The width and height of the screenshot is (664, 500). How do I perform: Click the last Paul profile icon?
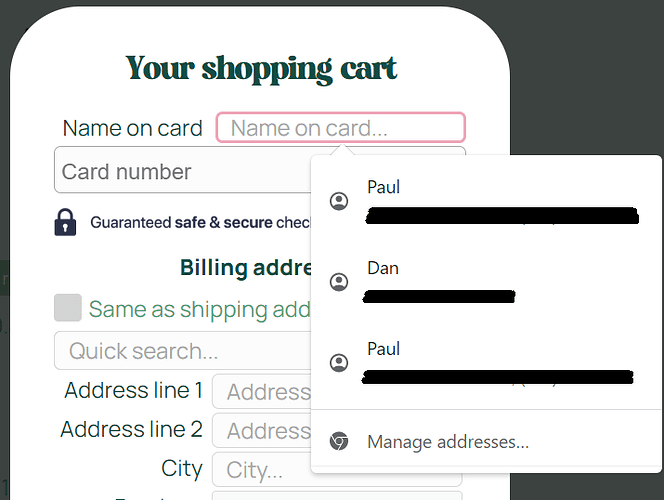339,364
